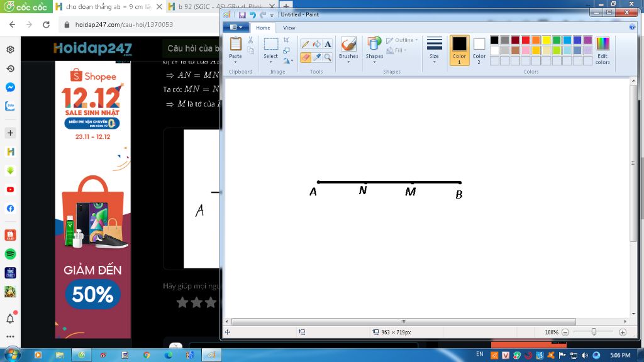Open notifications bell in browser sidebar

pos(10,318)
